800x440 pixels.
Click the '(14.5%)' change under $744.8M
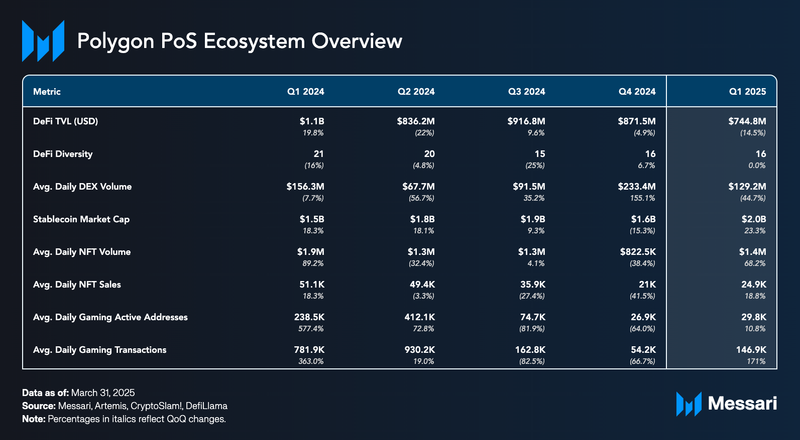753,133
